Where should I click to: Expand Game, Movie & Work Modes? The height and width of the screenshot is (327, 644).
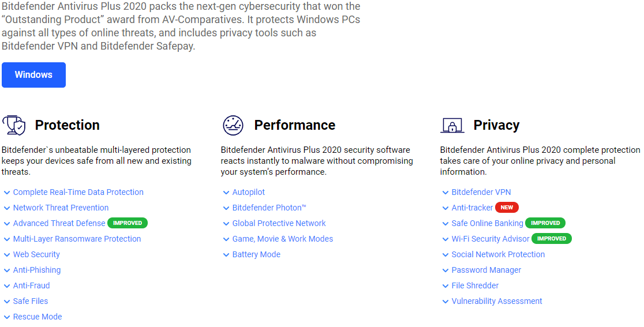pyautogui.click(x=282, y=239)
